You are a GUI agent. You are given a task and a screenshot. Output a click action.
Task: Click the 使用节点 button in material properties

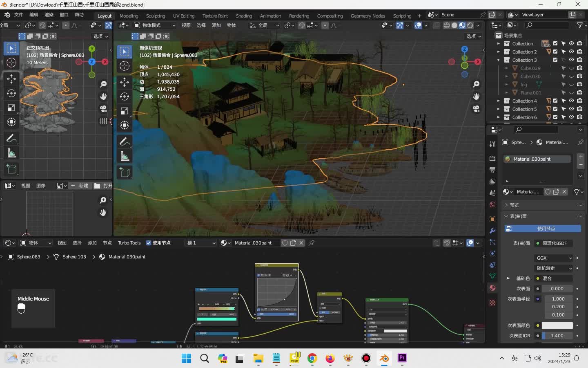543,229
